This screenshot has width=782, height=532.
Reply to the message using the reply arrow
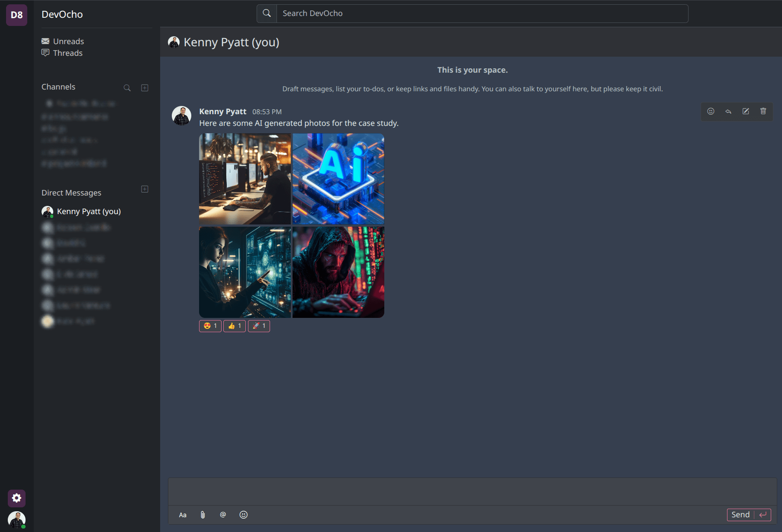(728, 111)
